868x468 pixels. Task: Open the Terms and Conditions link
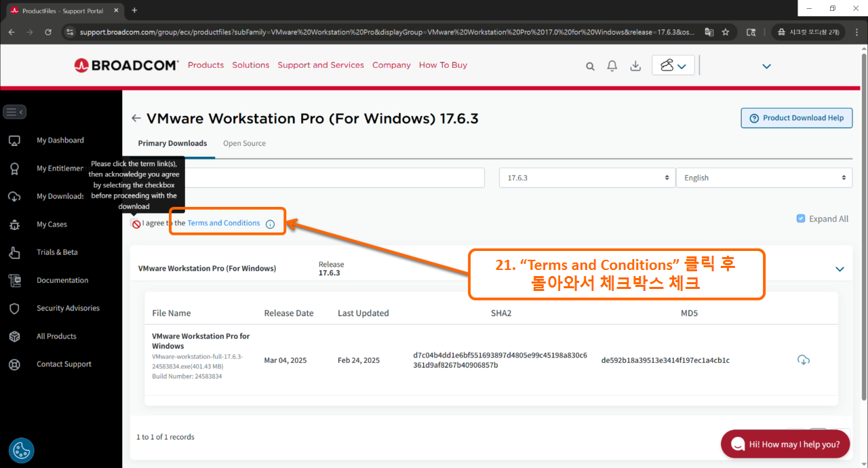(x=224, y=223)
